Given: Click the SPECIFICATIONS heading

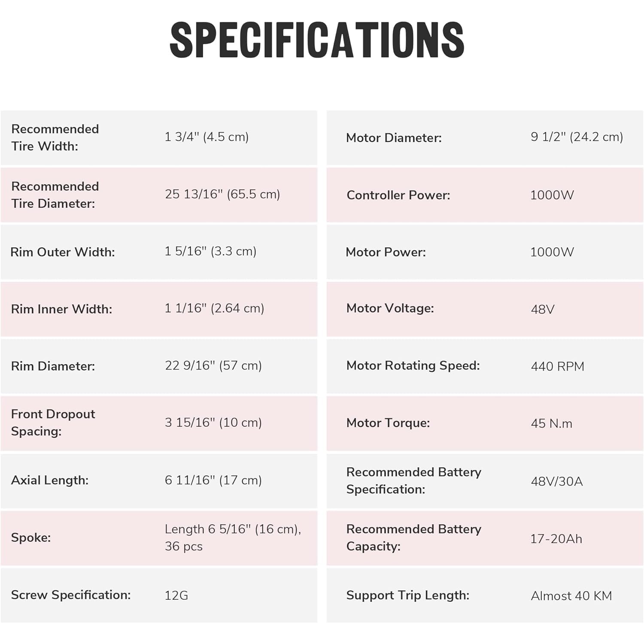Looking at the screenshot, I should point(317,40).
